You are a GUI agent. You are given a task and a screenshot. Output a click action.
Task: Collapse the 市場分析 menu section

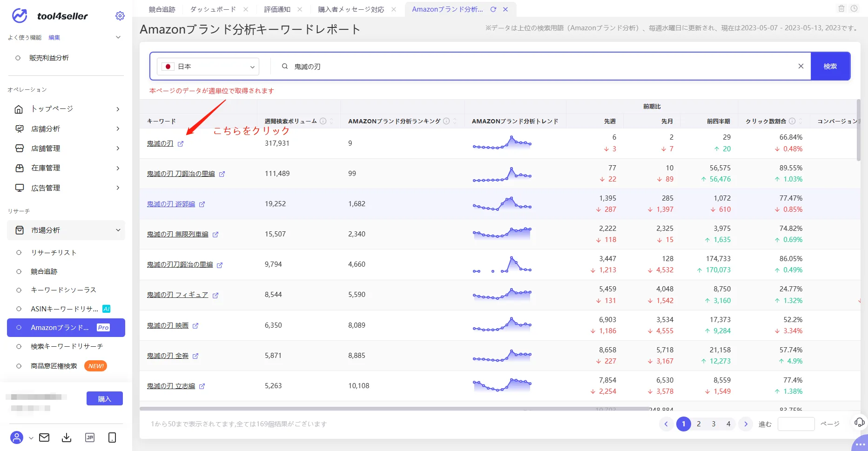tap(66, 230)
